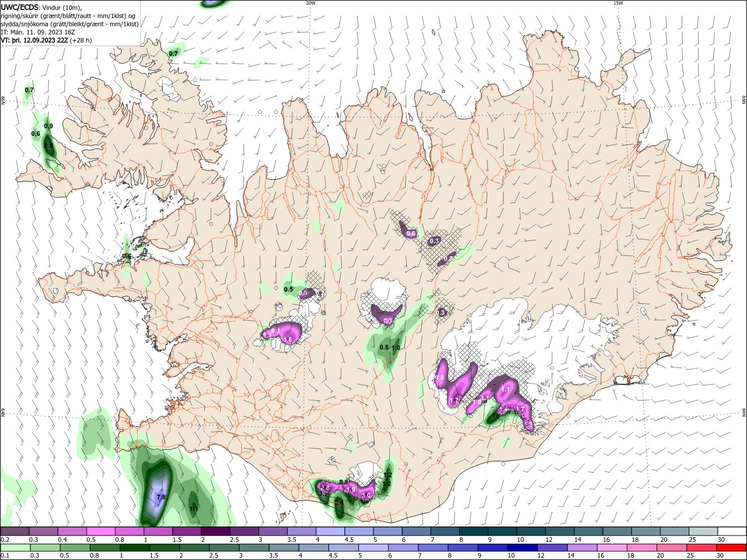Select the dark grayish-purple 0.2 snow legend swatch
Viewport: 747px width, 560px height.
coord(15,531)
